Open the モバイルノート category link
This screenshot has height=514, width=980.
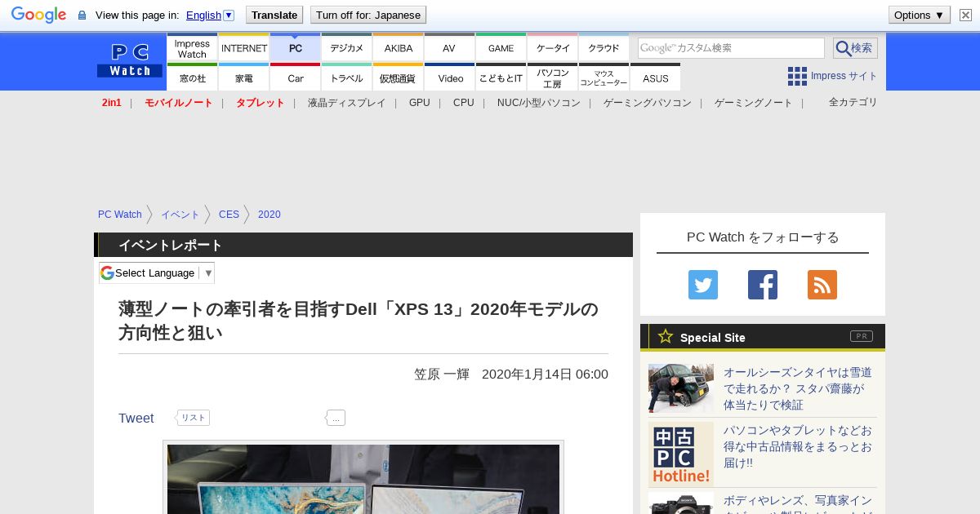178,103
